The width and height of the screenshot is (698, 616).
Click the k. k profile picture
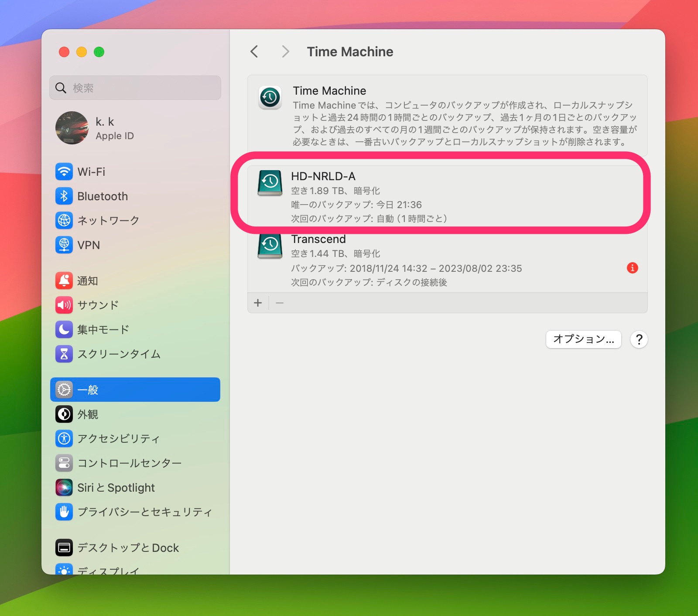pos(72,128)
